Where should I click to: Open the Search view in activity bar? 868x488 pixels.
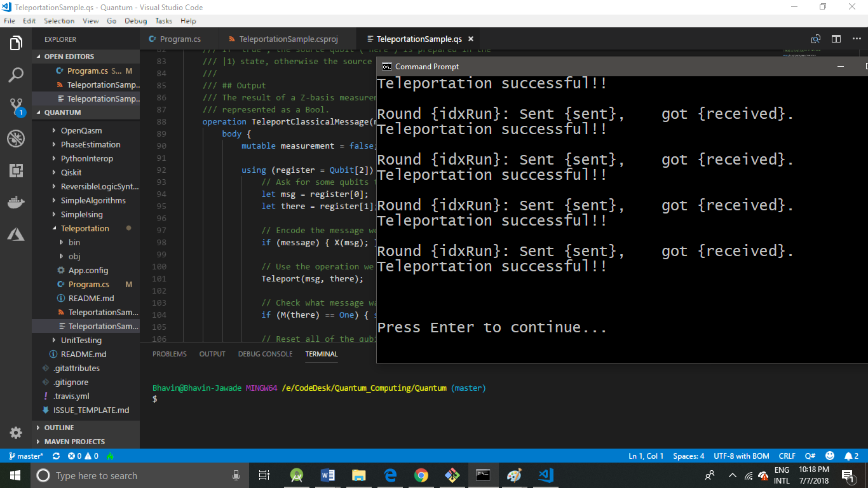tap(16, 75)
